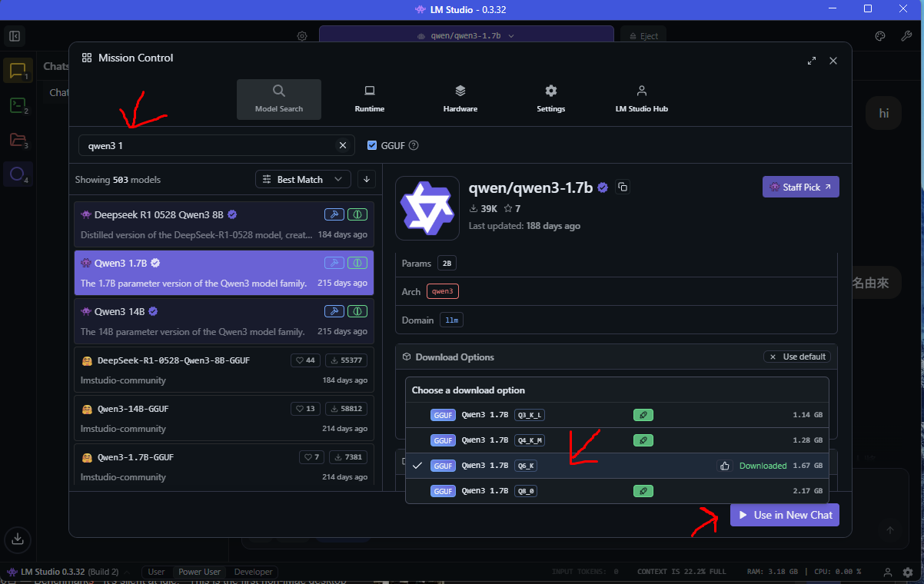Click the sort direction arrow beside Best Match

[367, 179]
